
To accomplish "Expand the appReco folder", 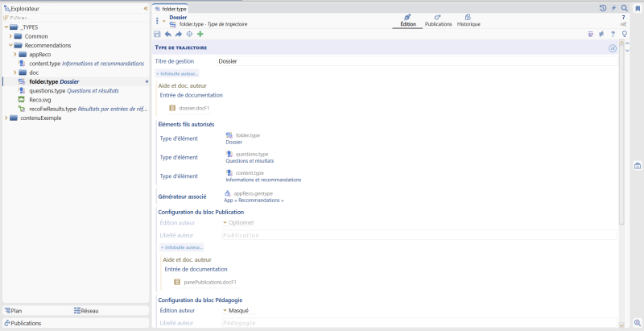I will point(15,54).
